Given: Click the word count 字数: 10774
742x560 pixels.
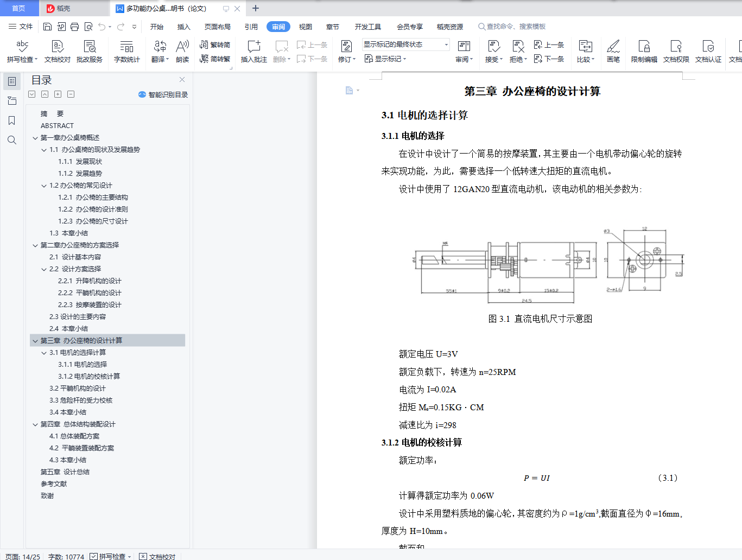Looking at the screenshot, I should pyautogui.click(x=66, y=556).
